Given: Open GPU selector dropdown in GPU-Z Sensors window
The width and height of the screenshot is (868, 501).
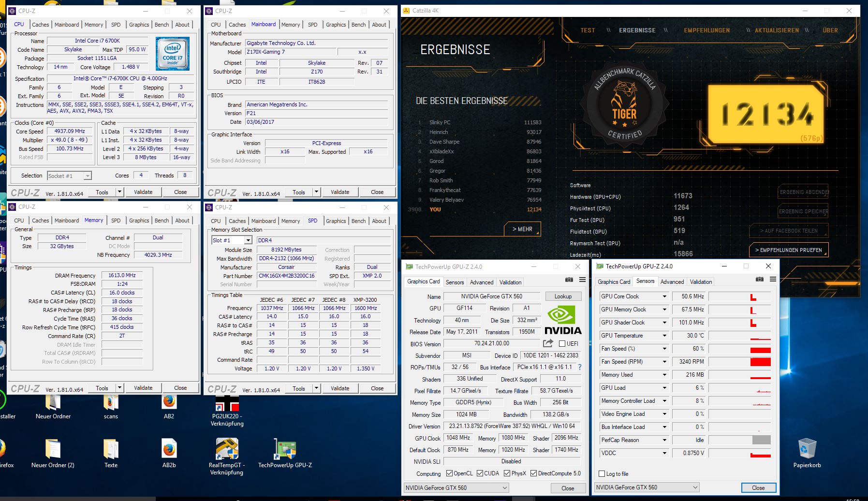Looking at the screenshot, I should pos(647,487).
